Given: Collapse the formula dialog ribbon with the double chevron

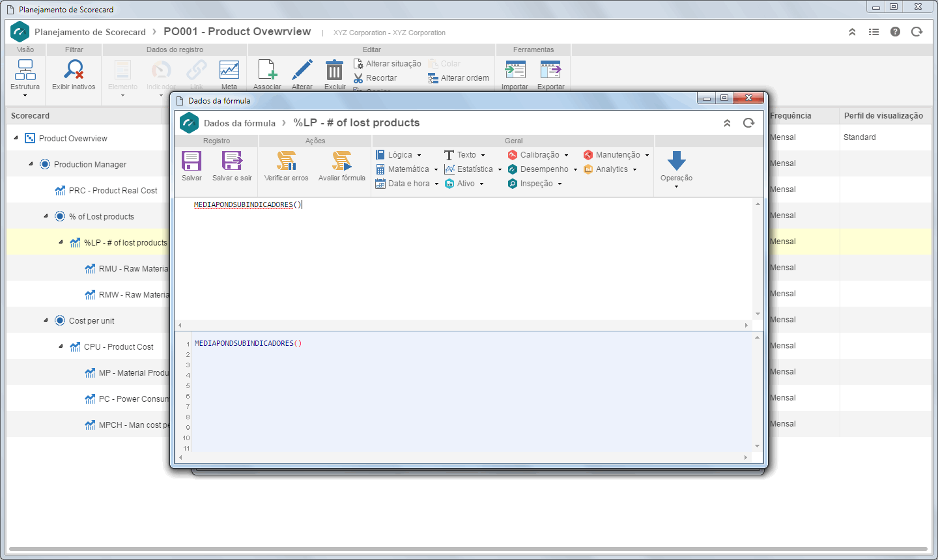Looking at the screenshot, I should pyautogui.click(x=727, y=123).
